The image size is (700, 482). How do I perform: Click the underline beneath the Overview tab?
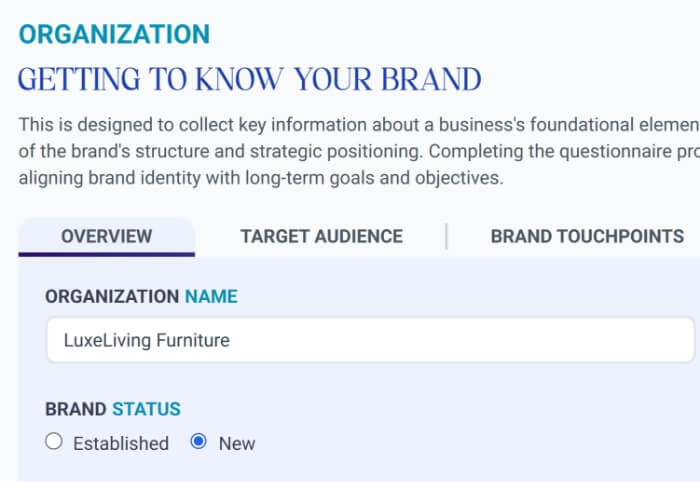pos(107,254)
